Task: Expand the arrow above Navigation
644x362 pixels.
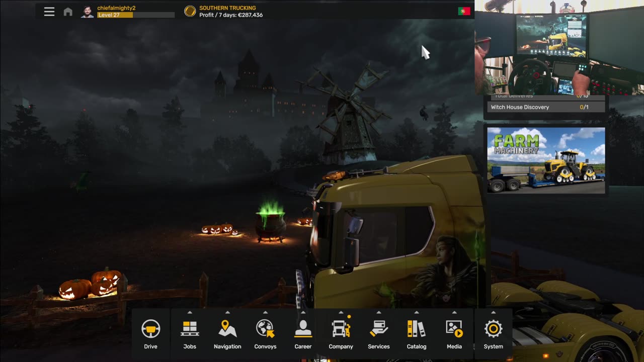Action: (227, 313)
